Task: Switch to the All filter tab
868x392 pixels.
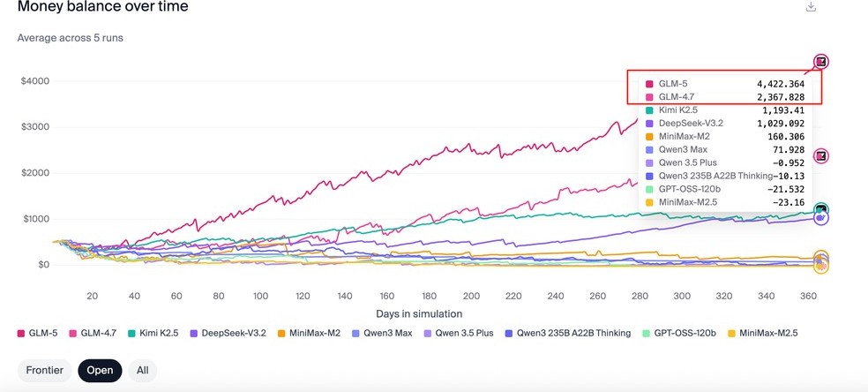Action: click(x=142, y=370)
